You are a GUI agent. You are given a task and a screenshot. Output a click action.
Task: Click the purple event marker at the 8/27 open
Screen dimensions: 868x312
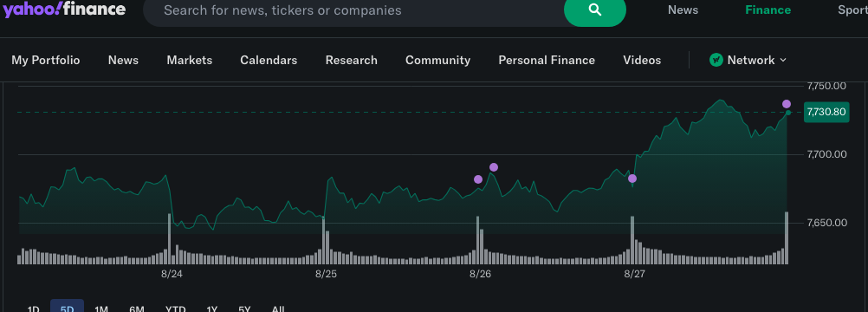coord(632,179)
